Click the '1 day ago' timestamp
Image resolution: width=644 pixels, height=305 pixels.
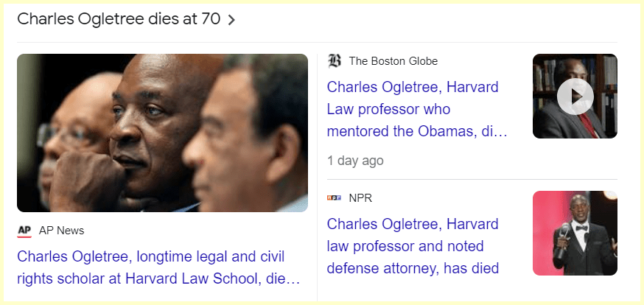point(355,161)
